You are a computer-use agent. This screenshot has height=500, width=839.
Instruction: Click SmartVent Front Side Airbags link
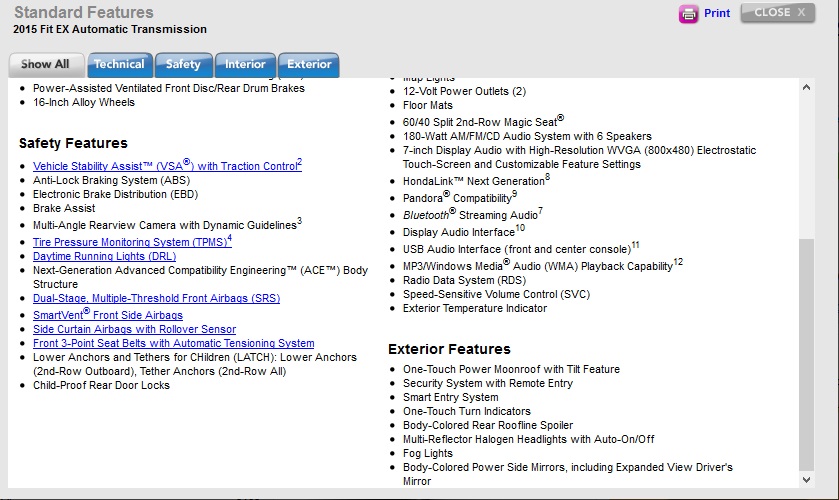coord(108,315)
